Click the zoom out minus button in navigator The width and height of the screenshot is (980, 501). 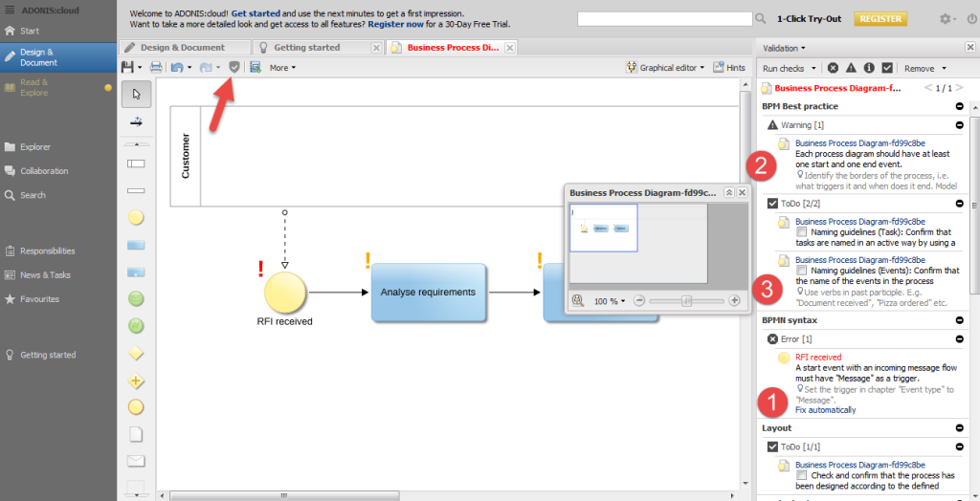pos(638,301)
